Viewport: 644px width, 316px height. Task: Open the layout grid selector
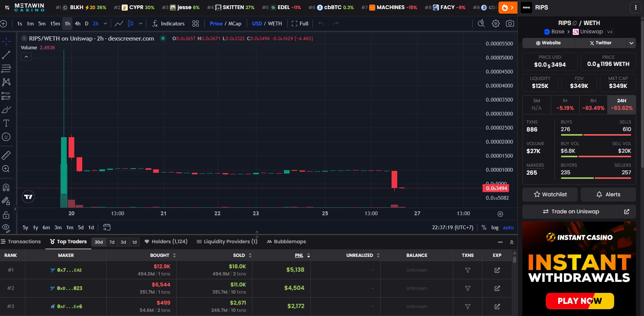point(196,23)
